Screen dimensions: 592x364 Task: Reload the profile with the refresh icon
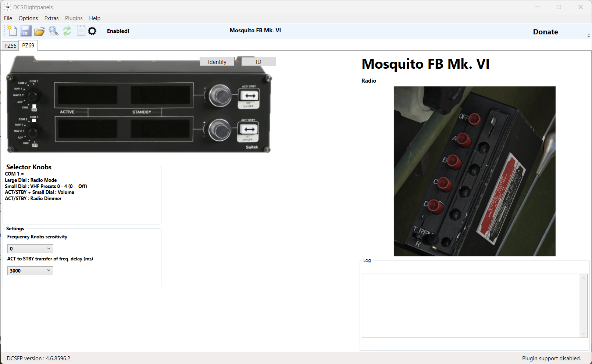(67, 31)
